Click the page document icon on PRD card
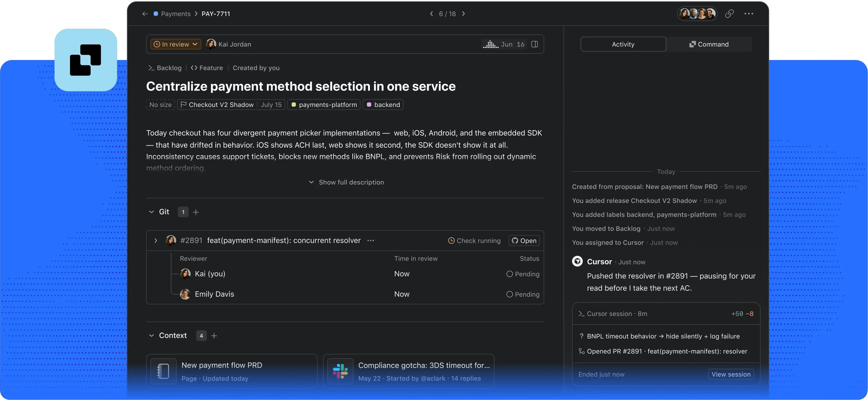This screenshot has height=400, width=868. click(163, 371)
